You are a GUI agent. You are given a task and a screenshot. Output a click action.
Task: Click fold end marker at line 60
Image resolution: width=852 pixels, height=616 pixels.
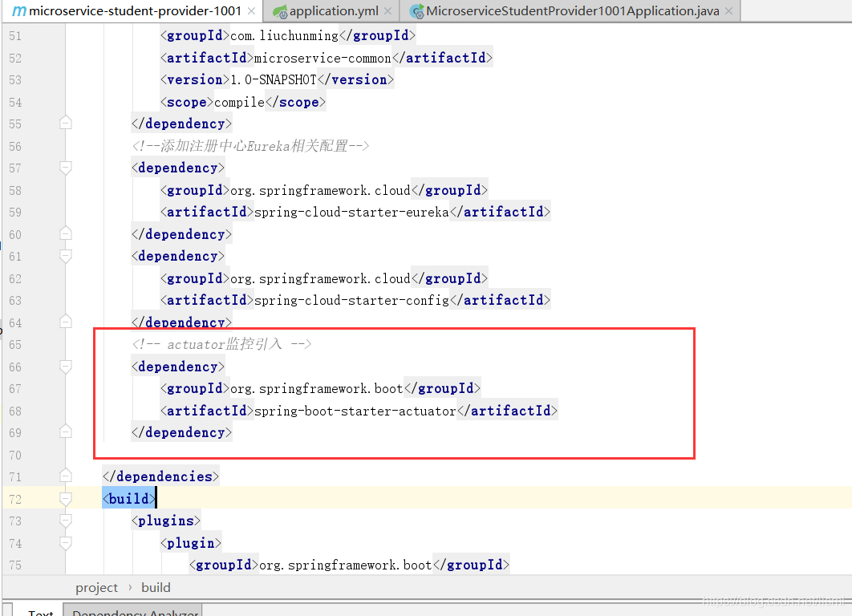65,233
